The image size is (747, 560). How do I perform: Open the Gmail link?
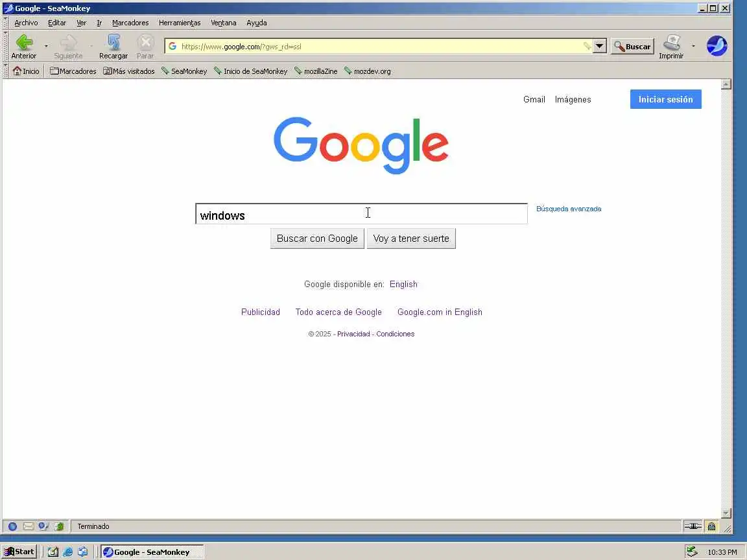[534, 100]
